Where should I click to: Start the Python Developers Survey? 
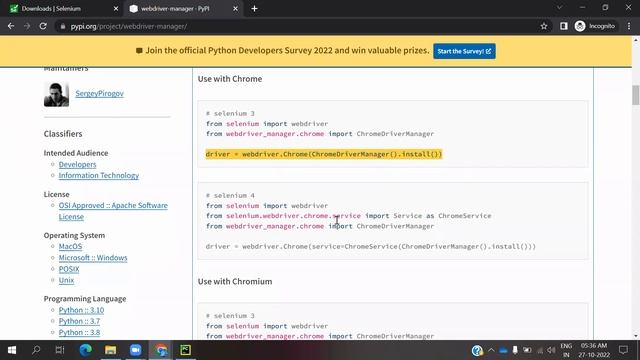pos(464,51)
